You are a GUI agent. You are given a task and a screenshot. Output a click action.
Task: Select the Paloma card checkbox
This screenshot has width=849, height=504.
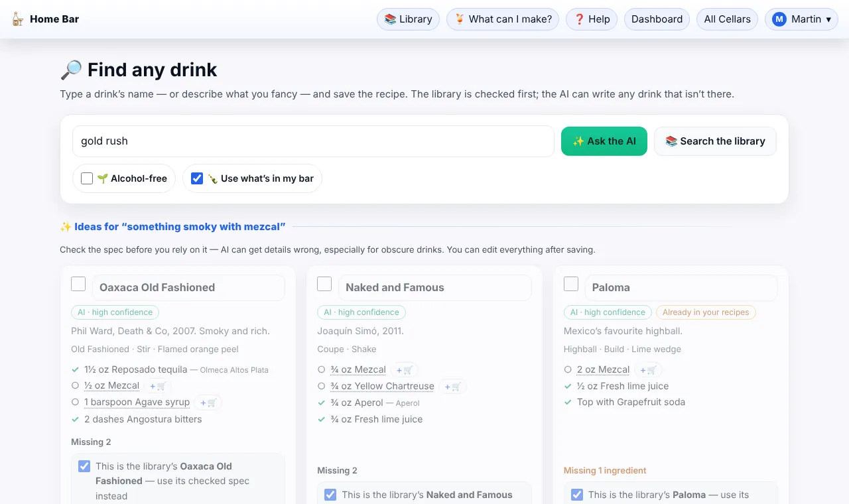(x=571, y=284)
